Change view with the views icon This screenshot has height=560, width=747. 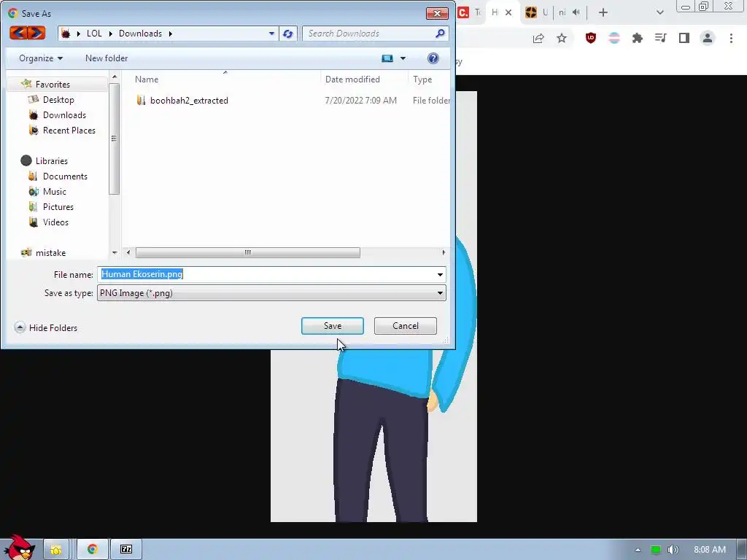pos(387,58)
